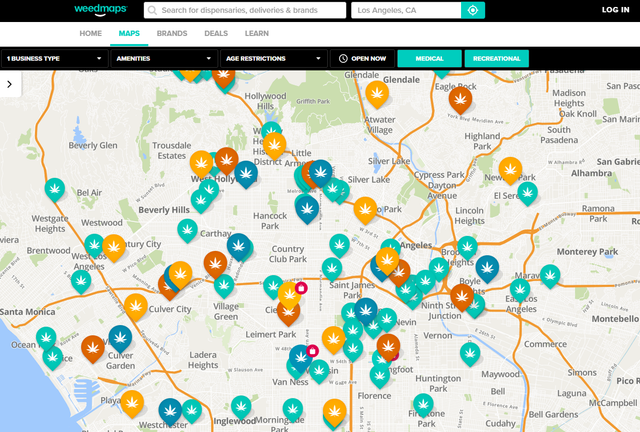Viewport: 640px width, 432px height.
Task: Select teal pin near Carthay
Action: pyautogui.click(x=187, y=230)
